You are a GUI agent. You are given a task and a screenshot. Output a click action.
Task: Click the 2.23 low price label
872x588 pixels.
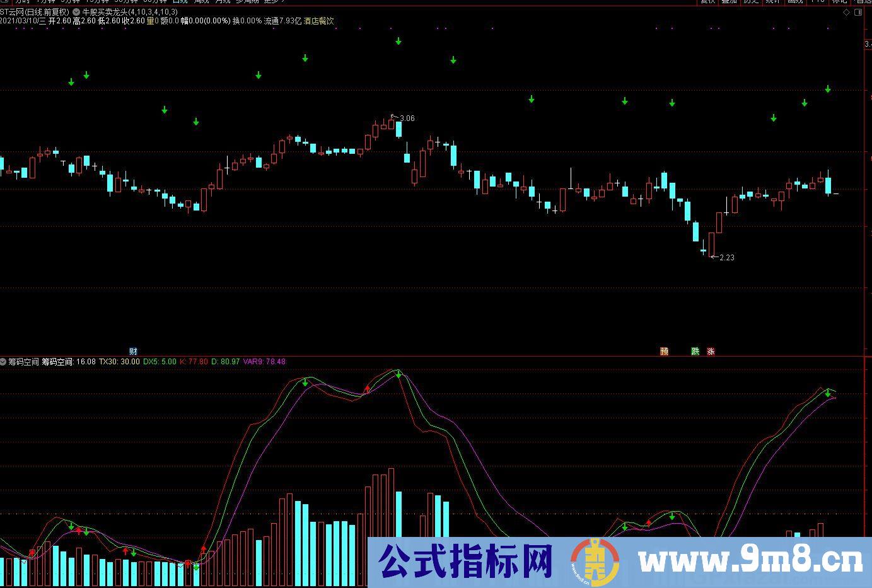coord(726,257)
